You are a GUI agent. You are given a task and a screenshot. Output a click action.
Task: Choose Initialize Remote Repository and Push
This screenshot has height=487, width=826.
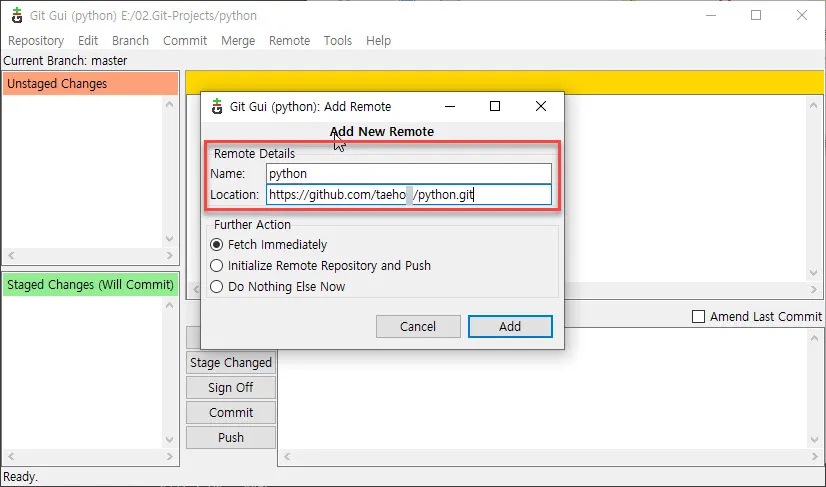tap(217, 265)
